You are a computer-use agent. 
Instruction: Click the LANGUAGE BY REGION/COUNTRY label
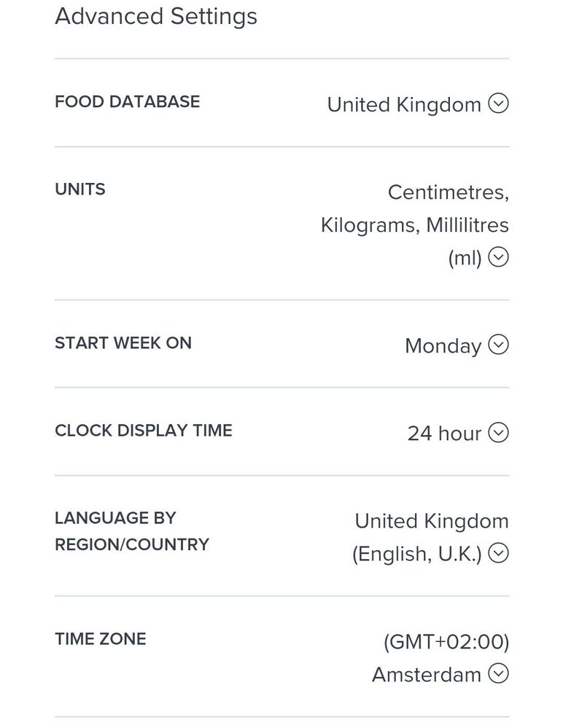(132, 531)
